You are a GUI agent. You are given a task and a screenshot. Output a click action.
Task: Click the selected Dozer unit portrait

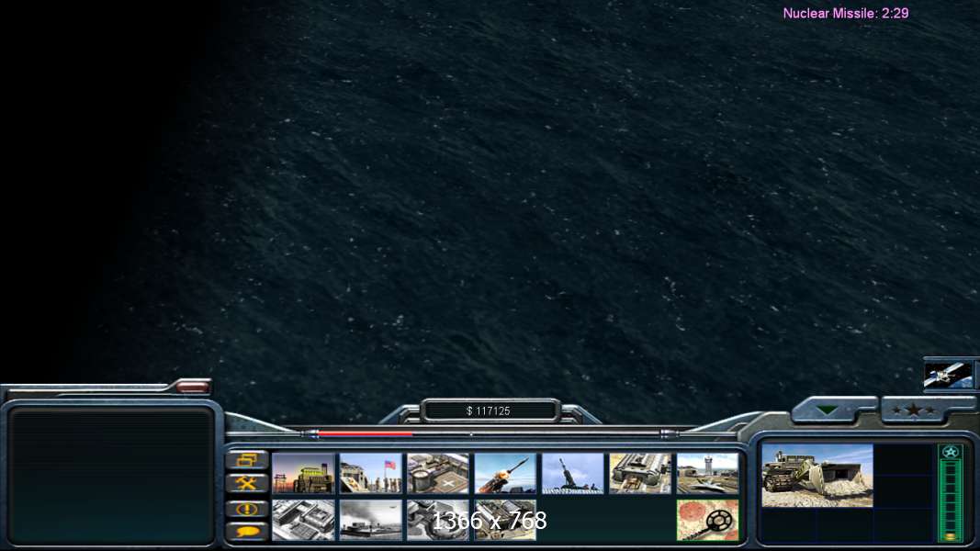pos(817,476)
